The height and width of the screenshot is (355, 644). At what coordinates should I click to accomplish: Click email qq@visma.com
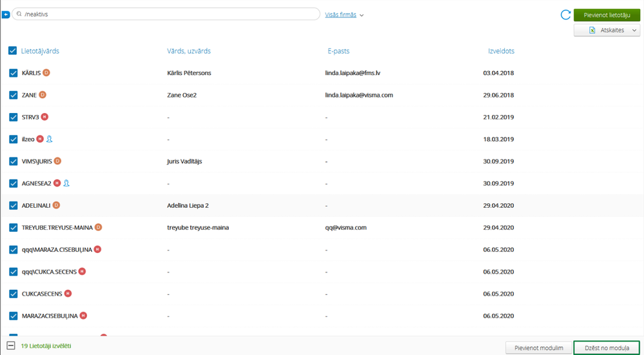click(346, 227)
